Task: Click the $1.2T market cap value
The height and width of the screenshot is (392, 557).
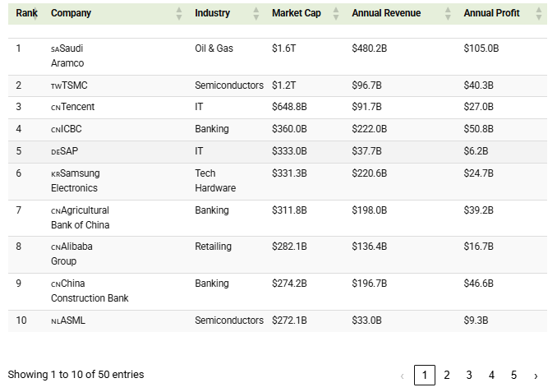Action: pos(283,85)
